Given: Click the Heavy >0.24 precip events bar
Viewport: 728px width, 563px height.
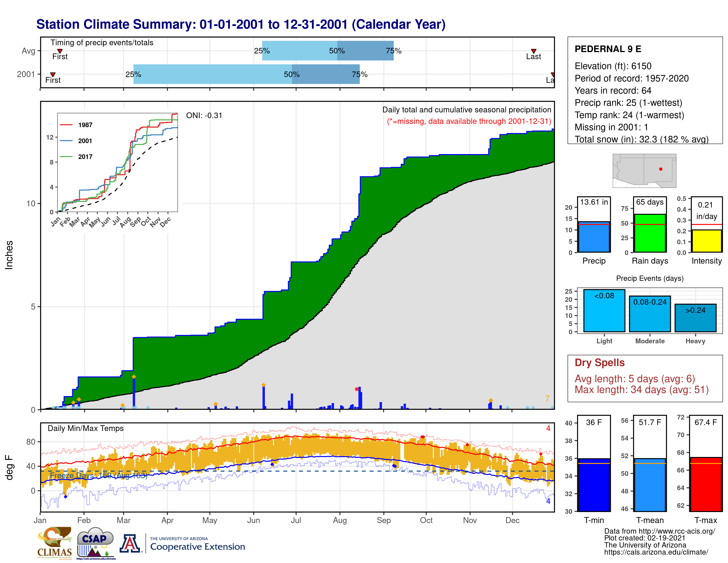Looking at the screenshot, I should pyautogui.click(x=695, y=318).
